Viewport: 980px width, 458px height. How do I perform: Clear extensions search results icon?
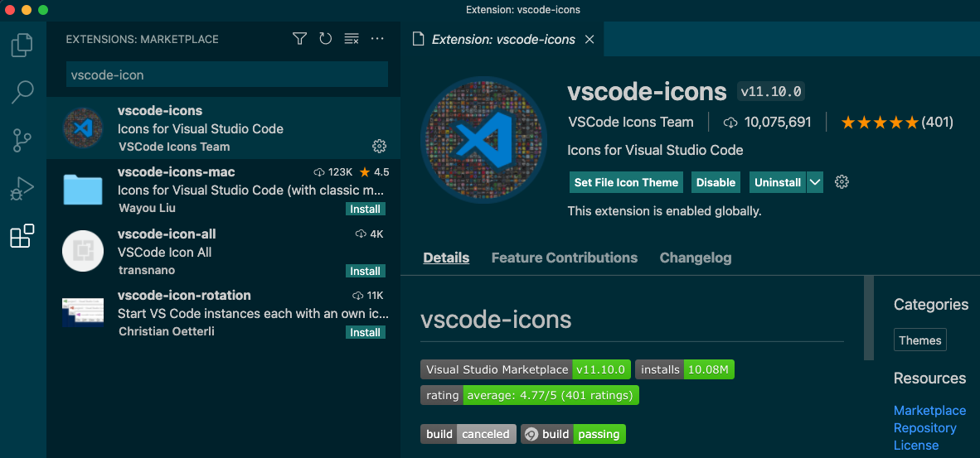click(352, 39)
